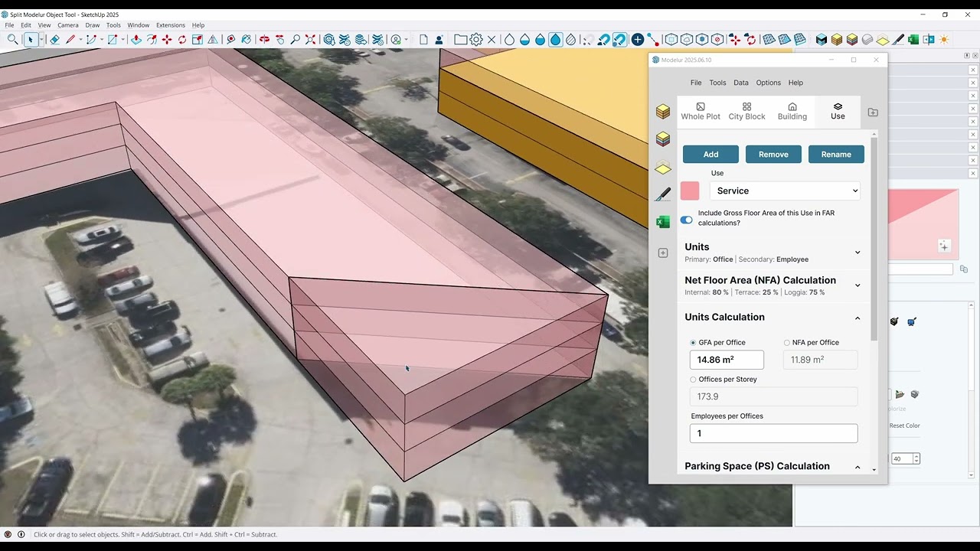Click the sun shadows icon in toolbar
Image resolution: width=980 pixels, height=551 pixels.
[944, 40]
